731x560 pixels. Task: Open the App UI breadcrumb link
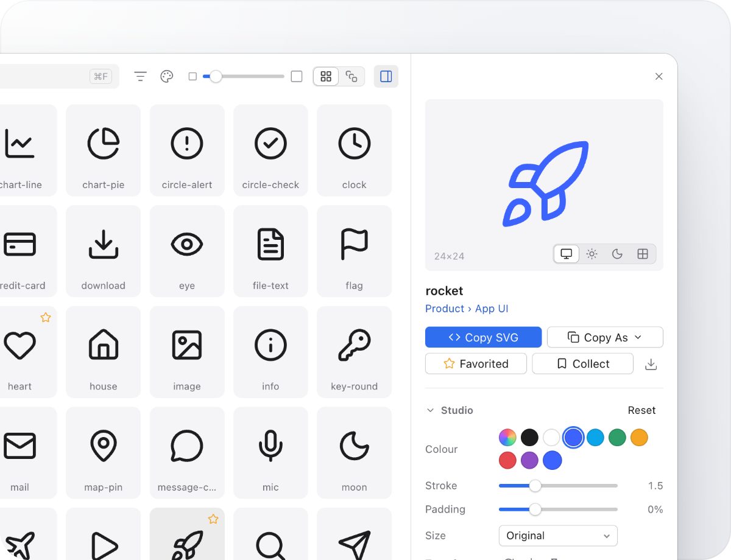[492, 309]
